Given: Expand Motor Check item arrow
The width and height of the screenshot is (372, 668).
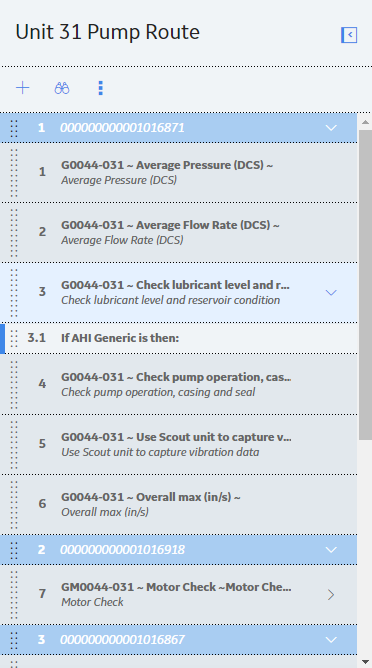Looking at the screenshot, I should [331, 595].
